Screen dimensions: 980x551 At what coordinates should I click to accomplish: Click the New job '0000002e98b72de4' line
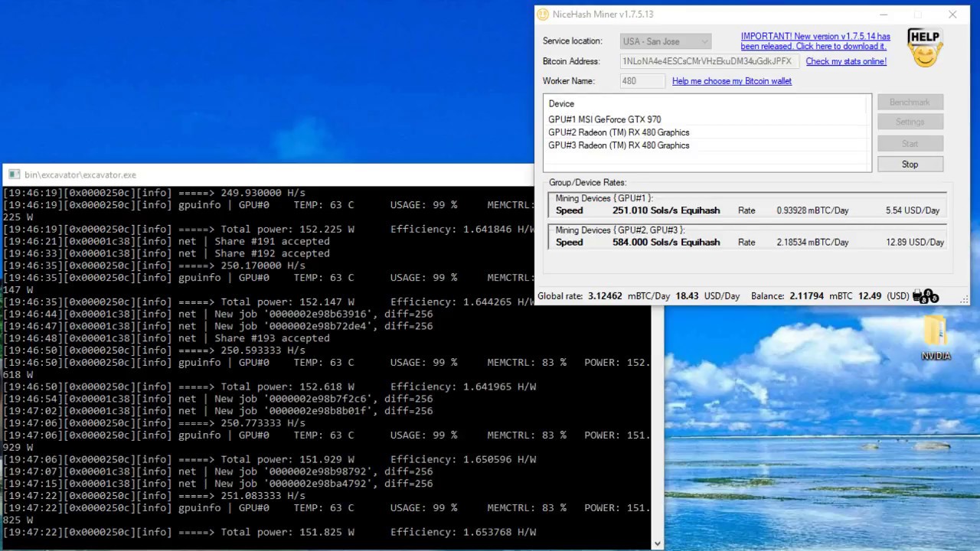pyautogui.click(x=218, y=326)
